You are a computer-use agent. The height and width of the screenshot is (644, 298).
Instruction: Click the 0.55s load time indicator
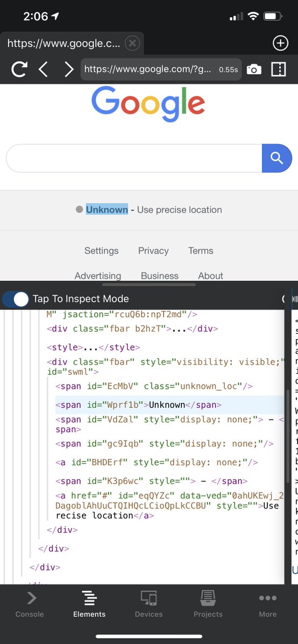click(229, 69)
